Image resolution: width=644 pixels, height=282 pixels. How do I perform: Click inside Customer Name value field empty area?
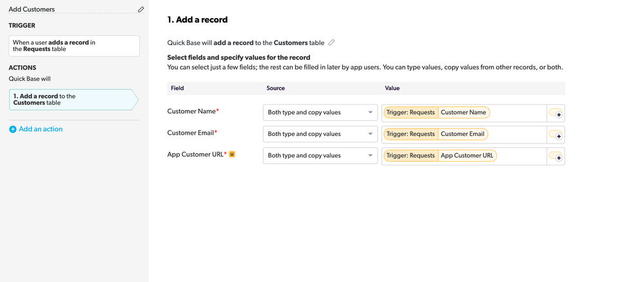(518, 113)
